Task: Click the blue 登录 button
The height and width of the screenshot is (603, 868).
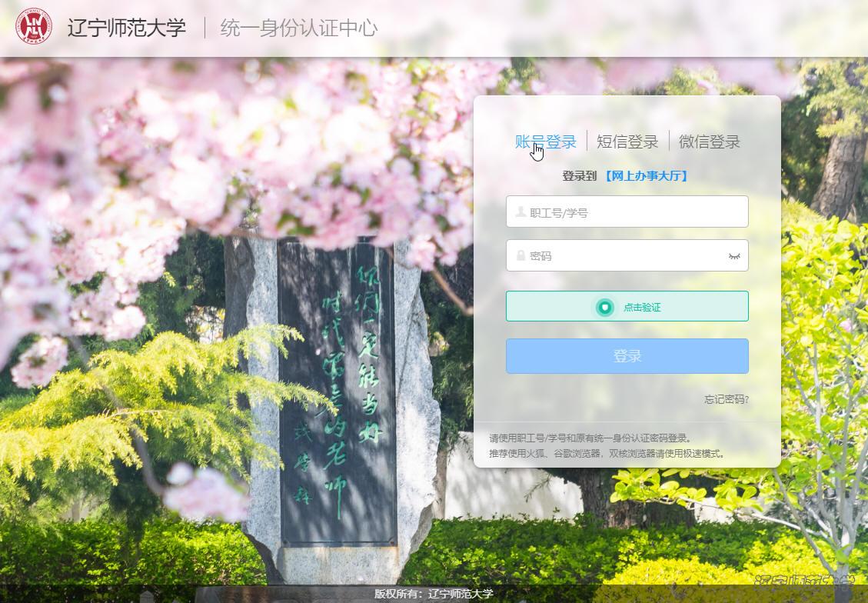Action: [x=627, y=356]
